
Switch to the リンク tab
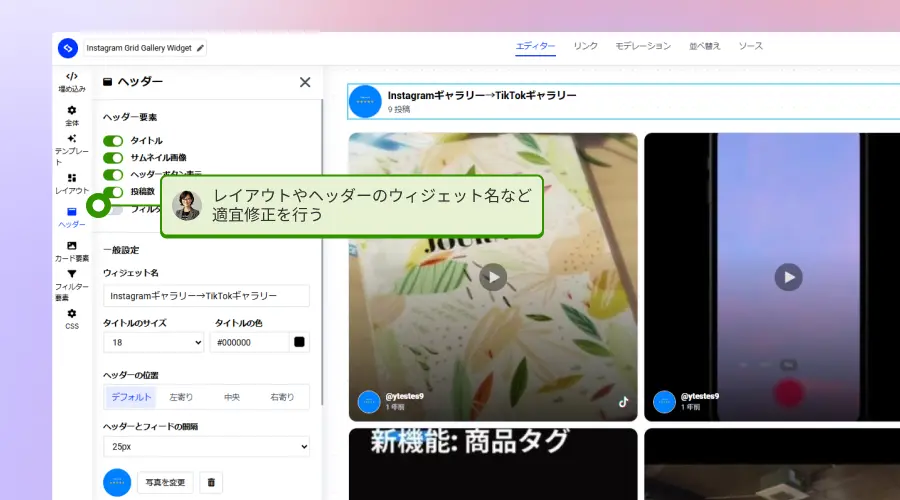(585, 46)
